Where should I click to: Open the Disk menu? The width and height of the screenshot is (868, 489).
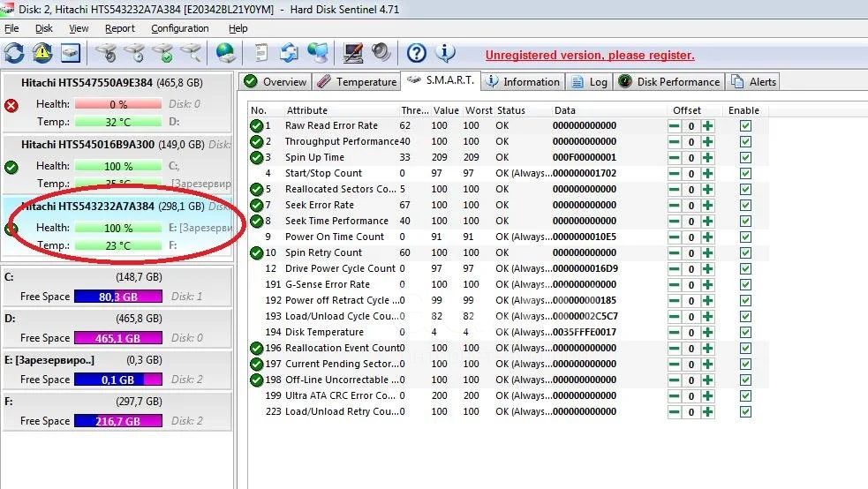click(x=44, y=28)
